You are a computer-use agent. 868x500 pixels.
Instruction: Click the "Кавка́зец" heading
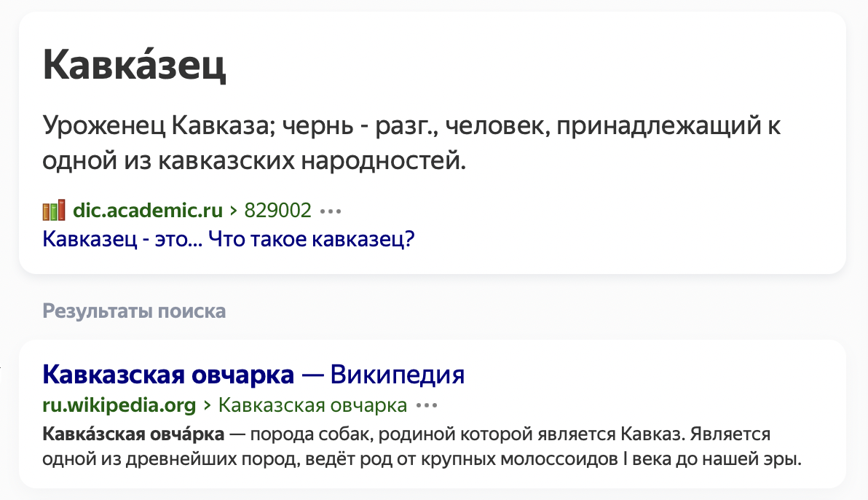click(x=135, y=66)
